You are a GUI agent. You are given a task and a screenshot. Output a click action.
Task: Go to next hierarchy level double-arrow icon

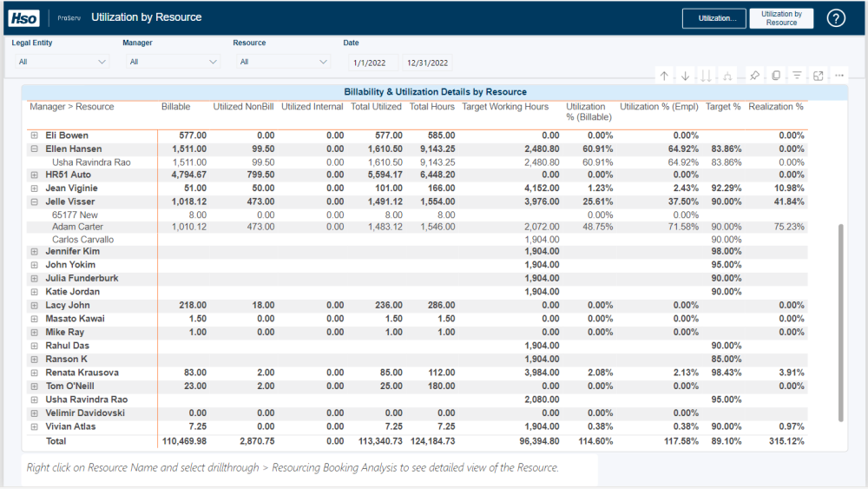[706, 76]
